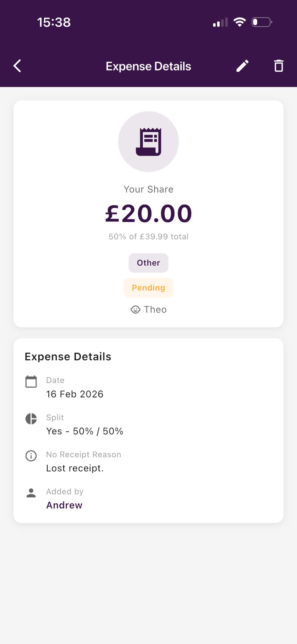Tap the Yes - 50% / 50% split value

[85, 431]
